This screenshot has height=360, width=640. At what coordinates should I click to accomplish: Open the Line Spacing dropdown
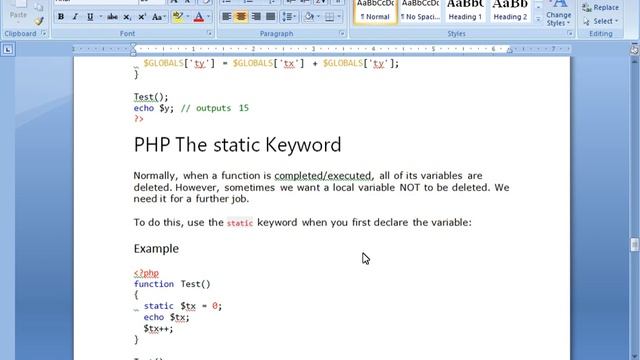click(289, 17)
